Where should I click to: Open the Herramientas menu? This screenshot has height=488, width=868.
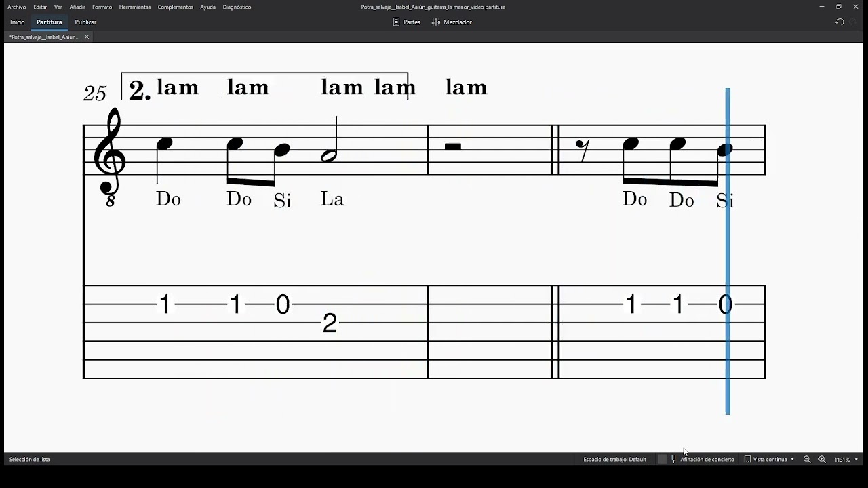click(135, 7)
